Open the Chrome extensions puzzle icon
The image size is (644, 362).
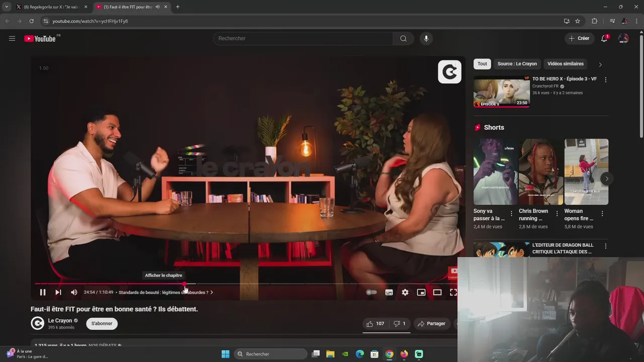point(594,21)
